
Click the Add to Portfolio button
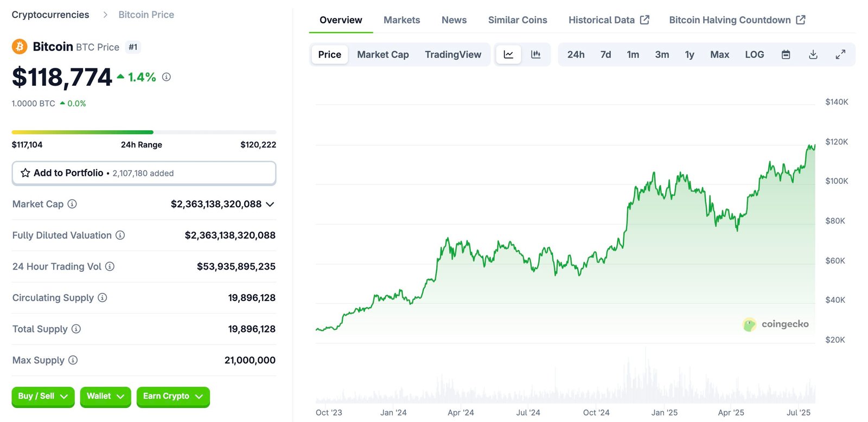pos(144,173)
